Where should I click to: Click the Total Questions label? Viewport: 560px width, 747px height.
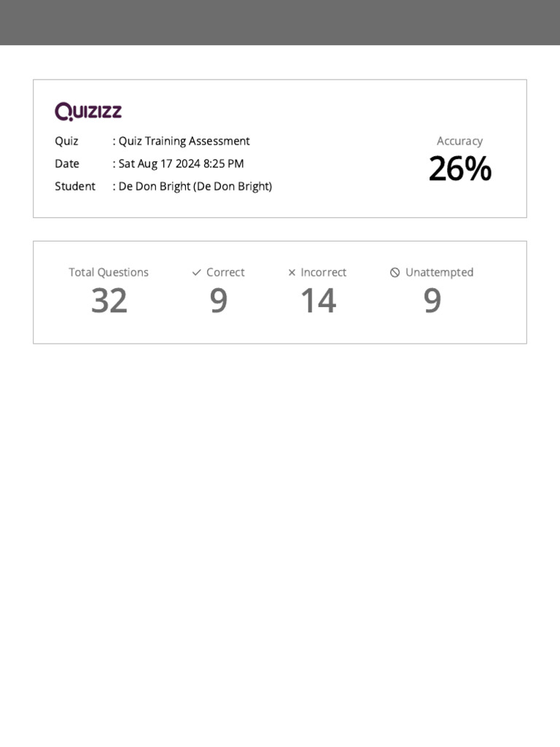109,272
